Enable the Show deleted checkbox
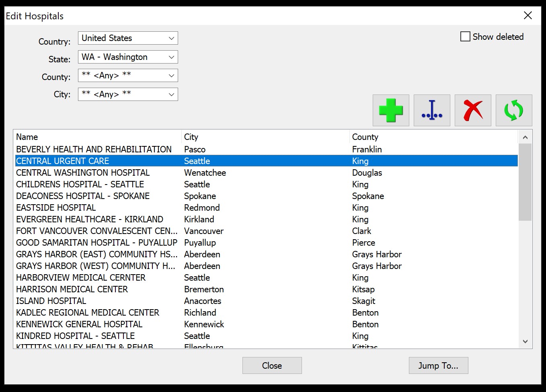 tap(465, 37)
